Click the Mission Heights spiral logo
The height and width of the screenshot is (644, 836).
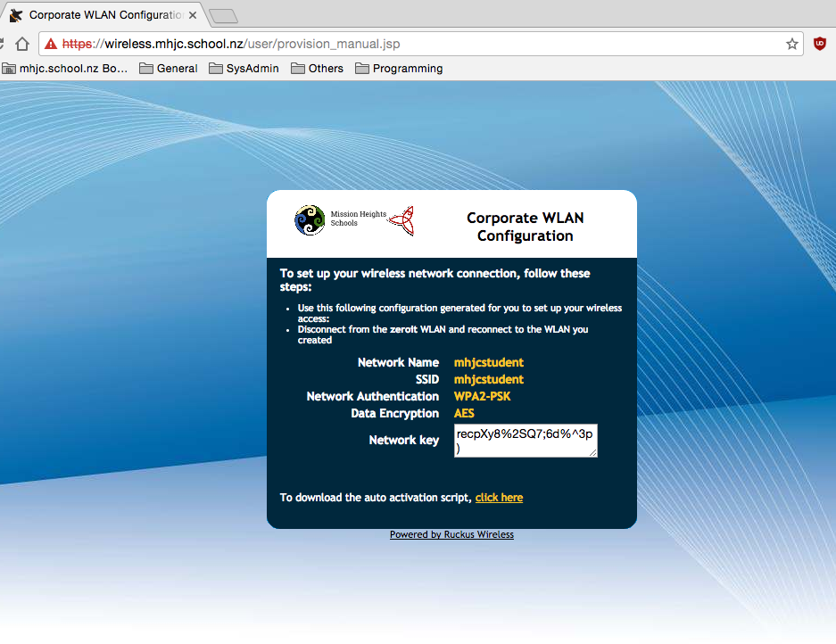310,219
